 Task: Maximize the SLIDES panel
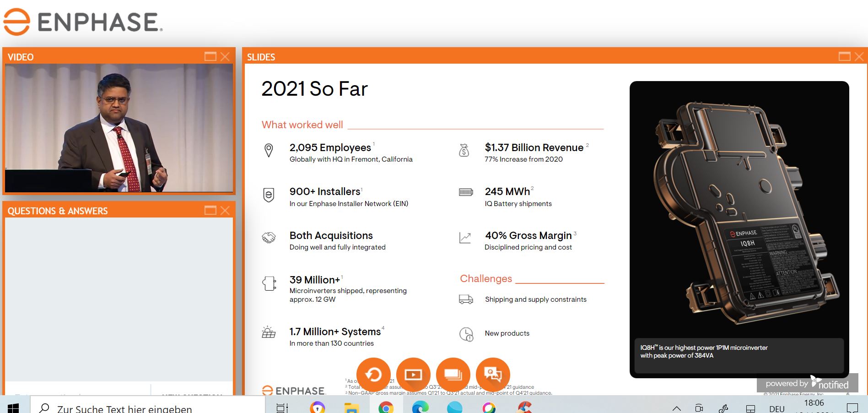(845, 57)
